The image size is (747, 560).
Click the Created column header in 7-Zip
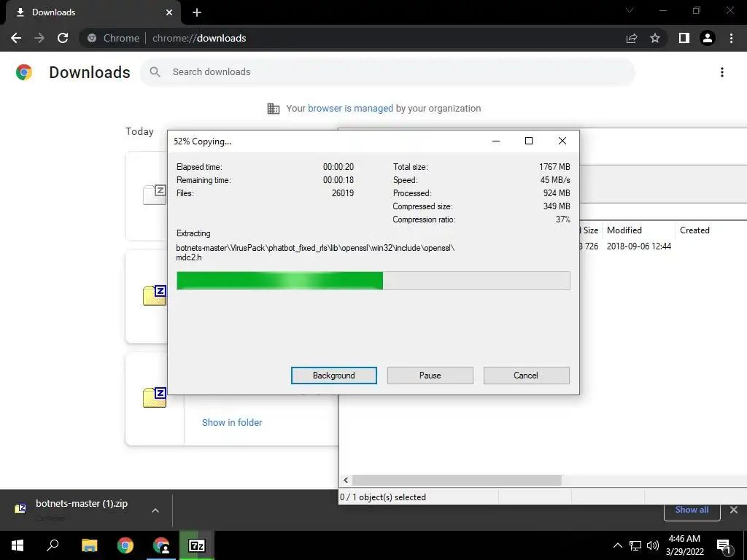tap(694, 230)
